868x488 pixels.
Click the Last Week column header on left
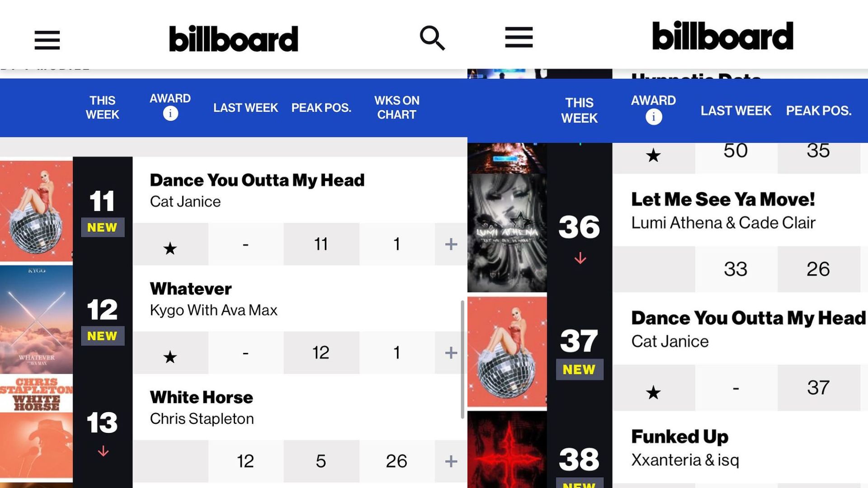245,108
